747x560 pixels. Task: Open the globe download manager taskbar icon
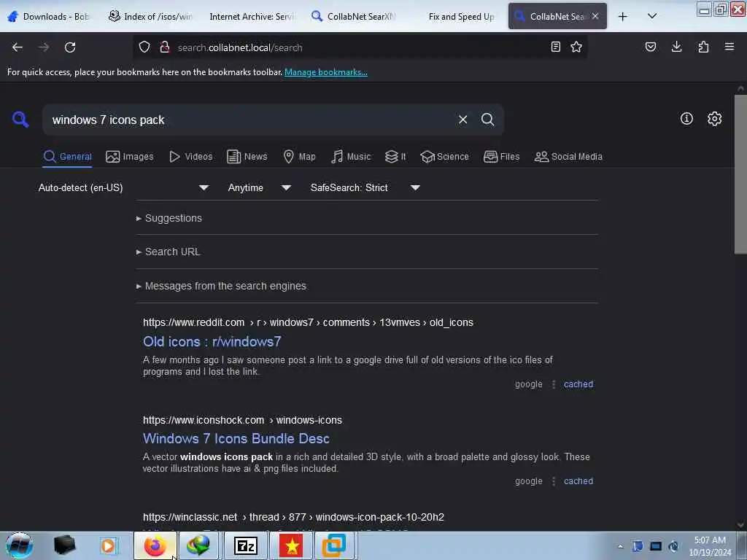coord(198,545)
